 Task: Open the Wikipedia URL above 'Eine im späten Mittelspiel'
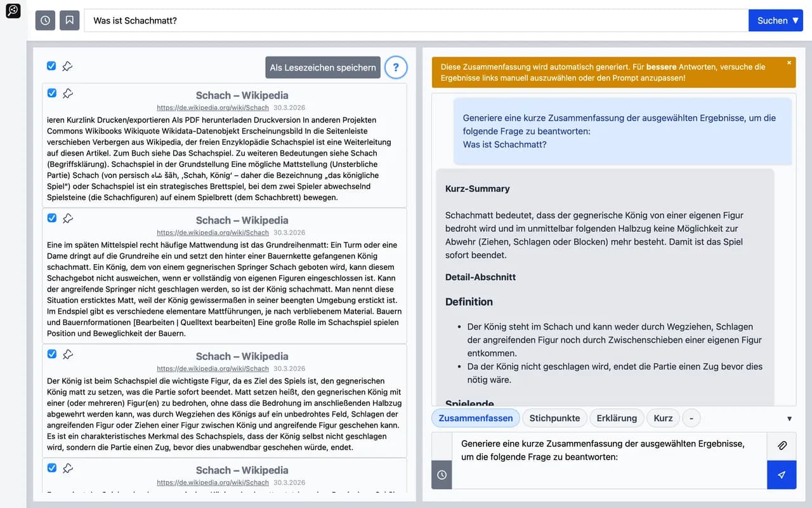click(213, 233)
